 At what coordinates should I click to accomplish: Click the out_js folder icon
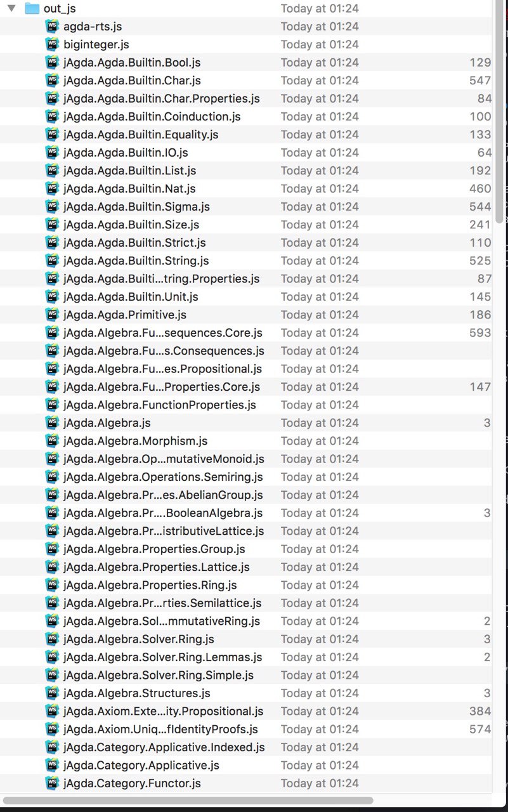click(31, 9)
